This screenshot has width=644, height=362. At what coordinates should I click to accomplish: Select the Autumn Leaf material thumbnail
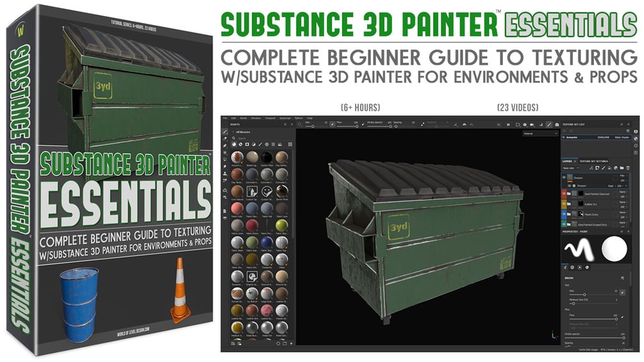(x=237, y=157)
